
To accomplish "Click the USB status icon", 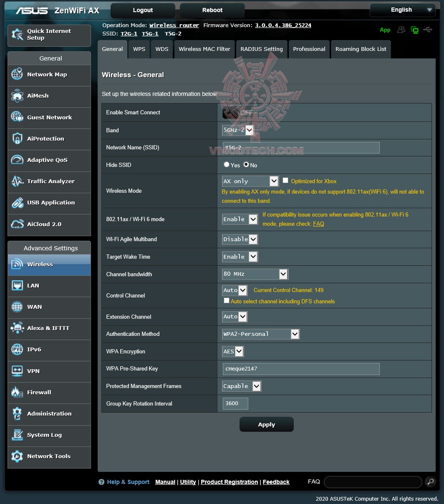I will coord(427,30).
